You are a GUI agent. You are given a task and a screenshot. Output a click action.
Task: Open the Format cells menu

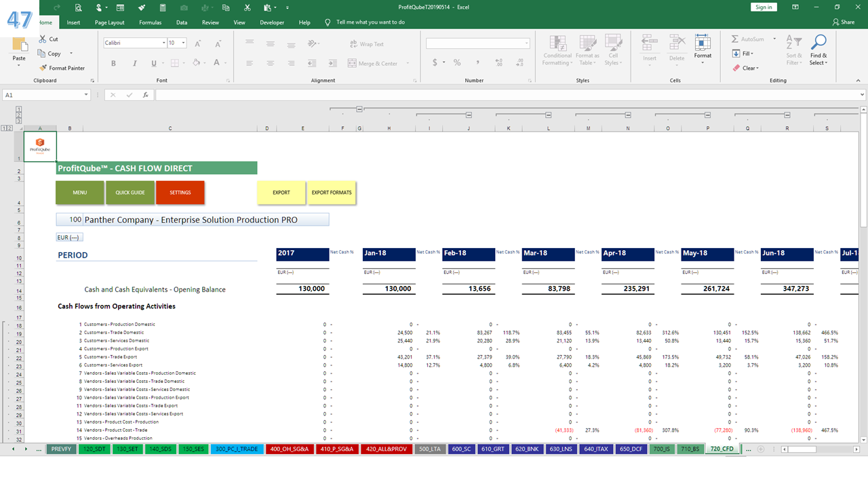pyautogui.click(x=703, y=49)
